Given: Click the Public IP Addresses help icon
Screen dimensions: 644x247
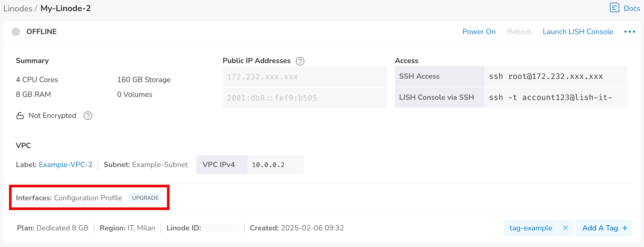Looking at the screenshot, I should [x=300, y=61].
